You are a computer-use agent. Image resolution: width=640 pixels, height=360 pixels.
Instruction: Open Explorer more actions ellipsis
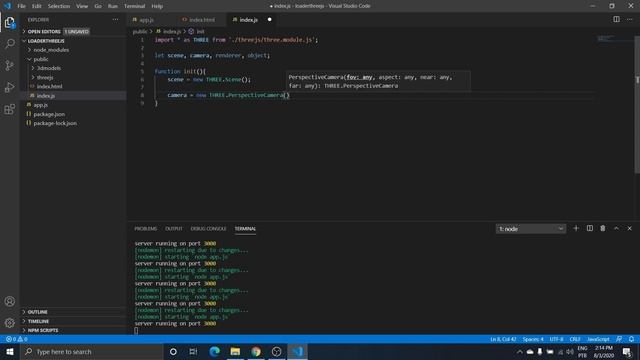coord(116,20)
